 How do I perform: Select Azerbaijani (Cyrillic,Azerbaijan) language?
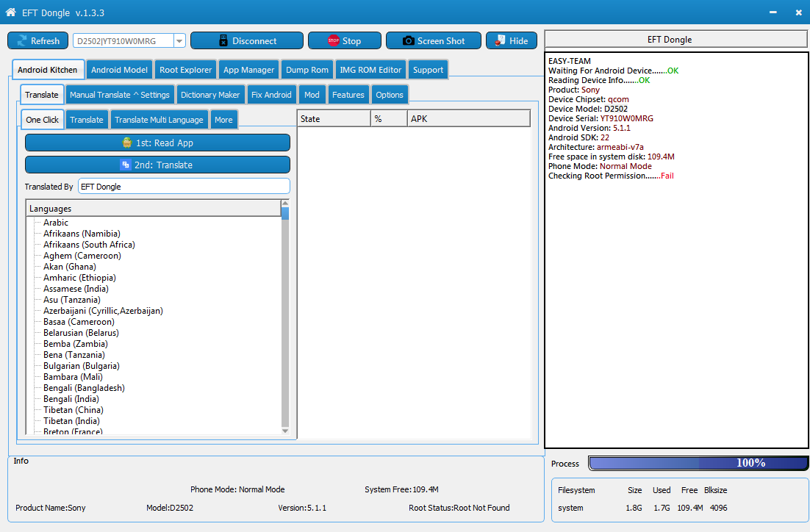coord(104,311)
